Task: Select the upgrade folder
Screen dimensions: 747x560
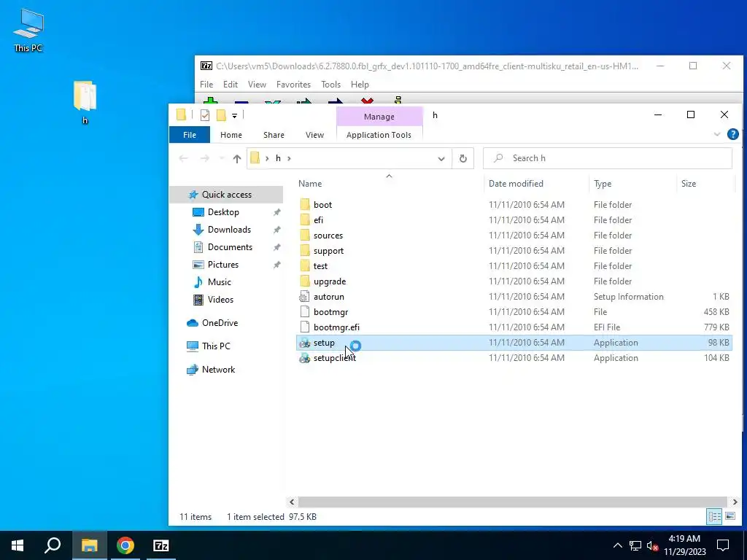Action: coord(514,281)
